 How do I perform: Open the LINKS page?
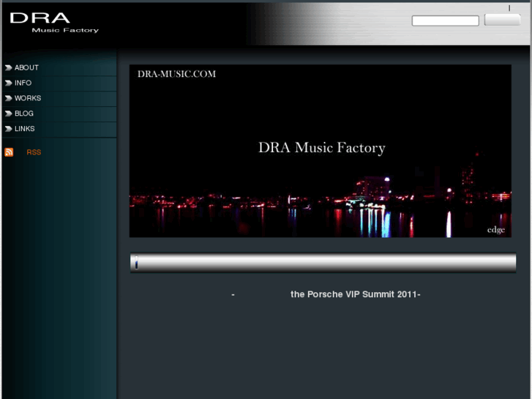coord(24,129)
